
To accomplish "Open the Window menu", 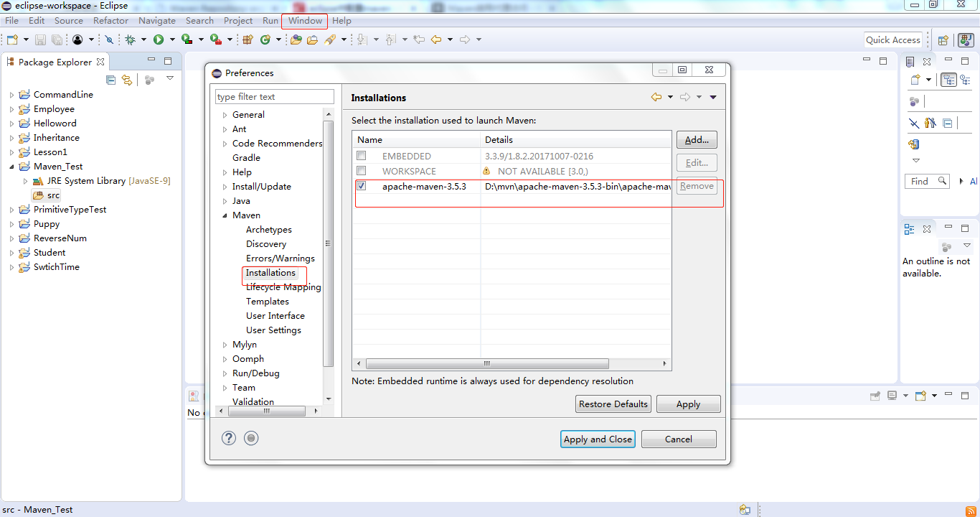I will 305,21.
